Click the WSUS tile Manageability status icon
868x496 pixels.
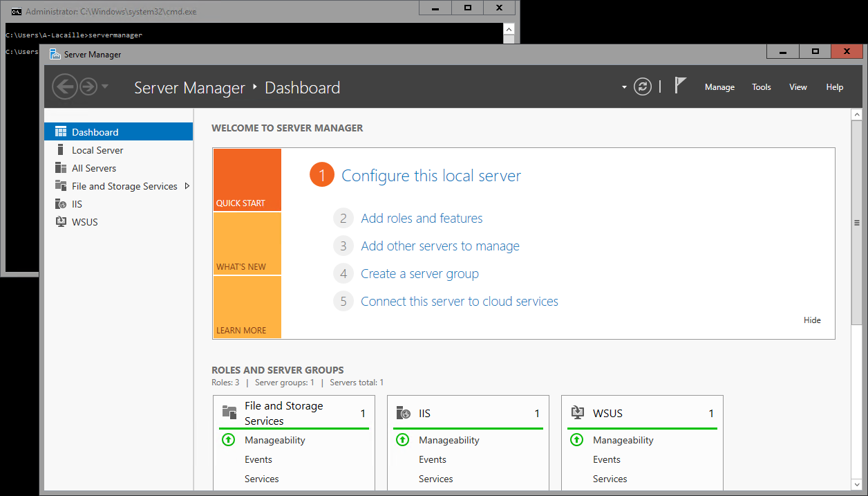point(576,440)
